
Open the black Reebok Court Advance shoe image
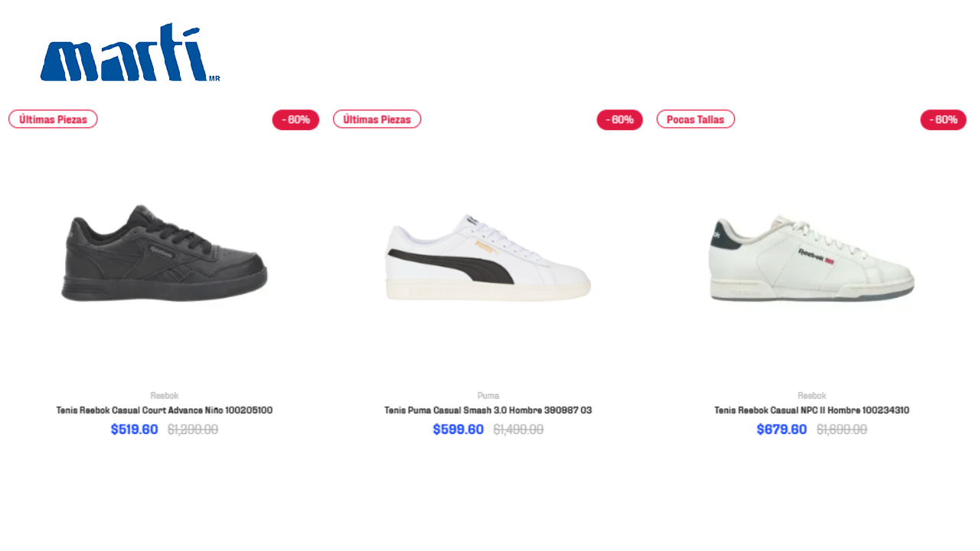pos(164,253)
